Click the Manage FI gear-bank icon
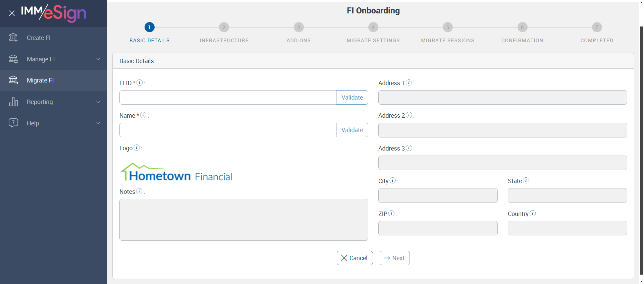This screenshot has width=644, height=284. click(13, 59)
